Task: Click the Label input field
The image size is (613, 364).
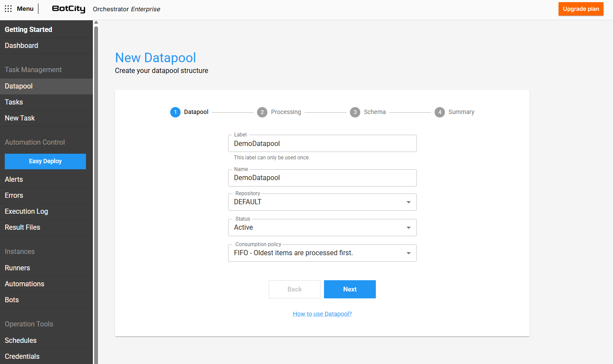Action: tap(322, 144)
